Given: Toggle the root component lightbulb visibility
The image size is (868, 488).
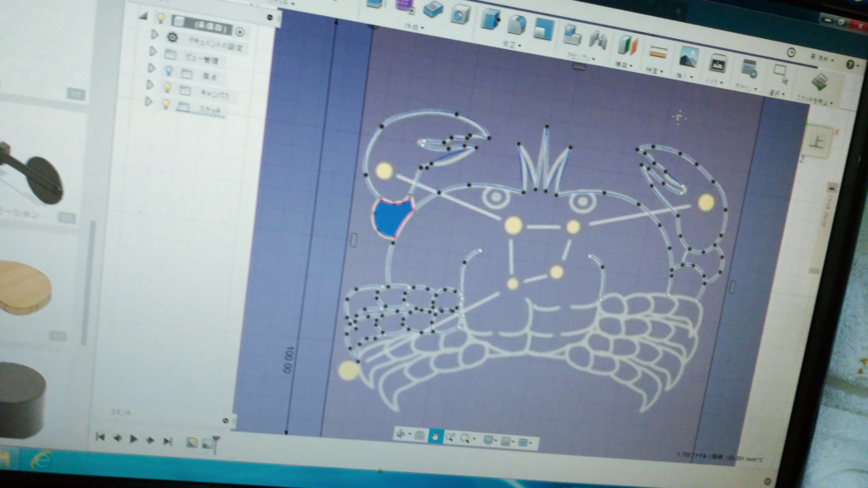Looking at the screenshot, I should pos(160,19).
